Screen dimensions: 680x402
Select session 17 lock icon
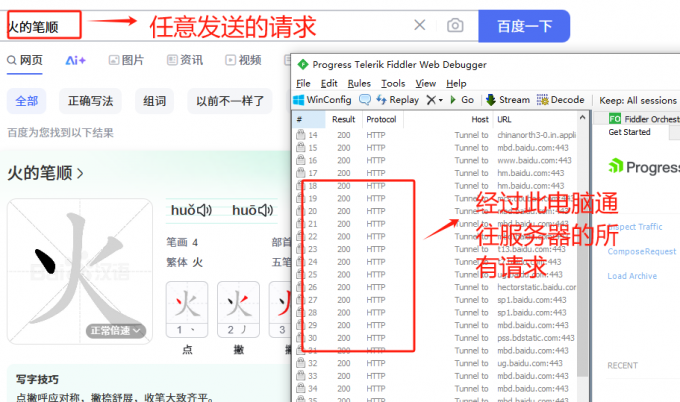point(300,173)
